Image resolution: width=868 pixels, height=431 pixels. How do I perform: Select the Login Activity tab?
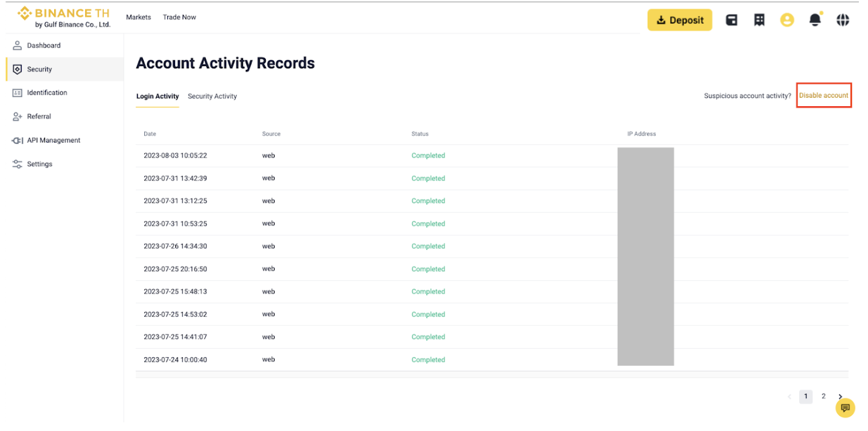157,97
